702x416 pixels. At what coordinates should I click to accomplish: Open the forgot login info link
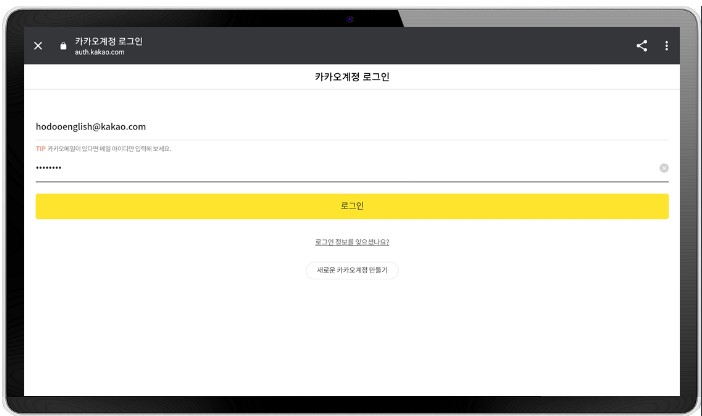point(352,242)
